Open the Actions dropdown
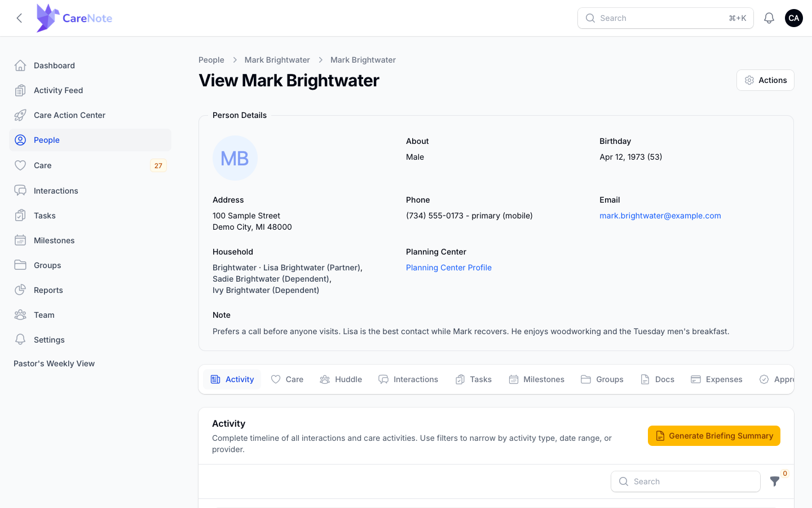 tap(765, 80)
